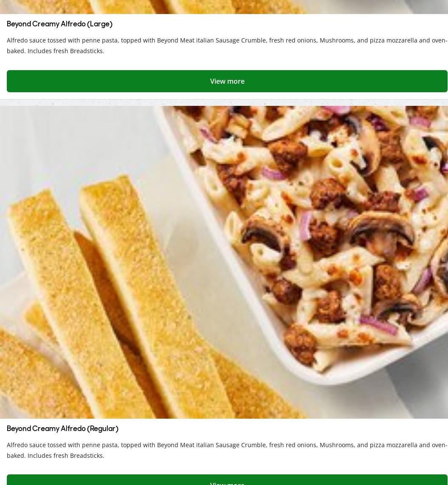Click "Includes fresh Breadsticks." in the Regular description

coord(66,455)
